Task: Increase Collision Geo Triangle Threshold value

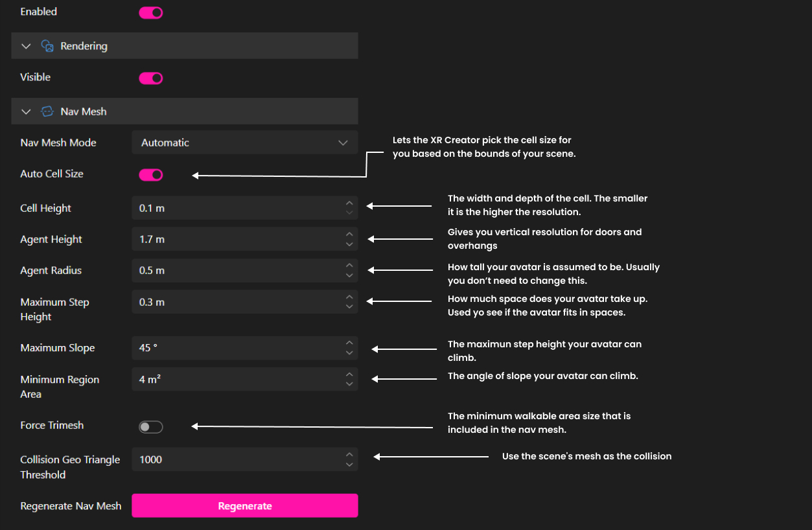Action: 349,455
